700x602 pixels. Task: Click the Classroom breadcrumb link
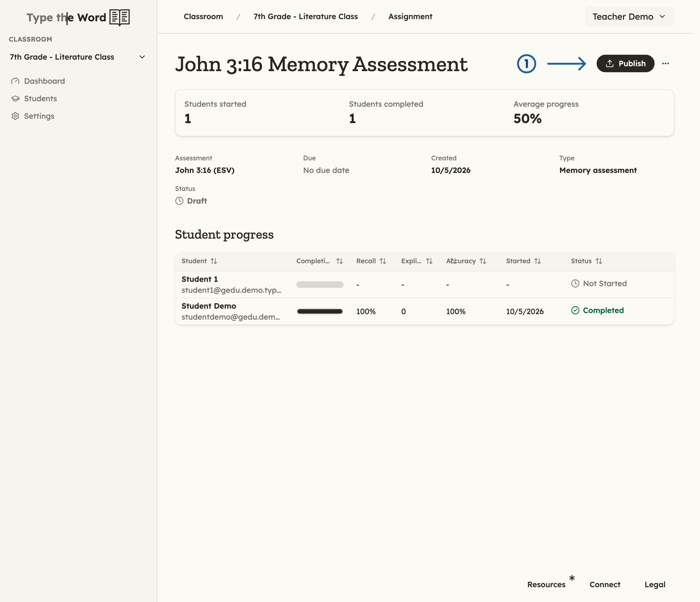pyautogui.click(x=203, y=17)
